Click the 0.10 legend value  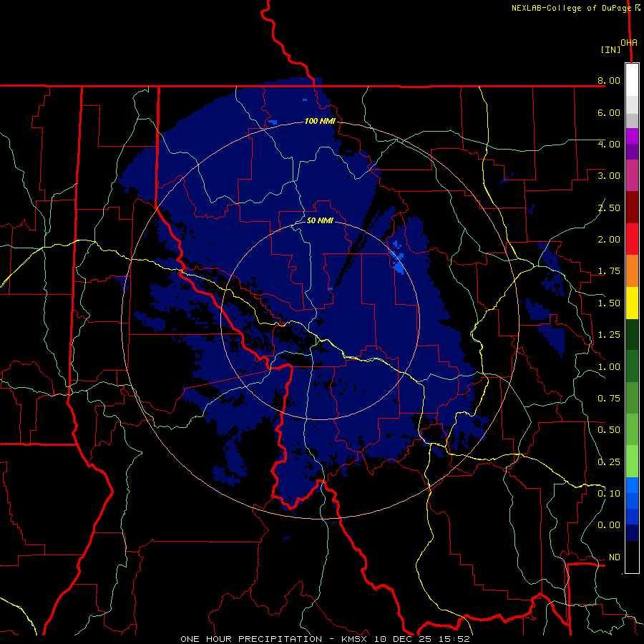609,494
